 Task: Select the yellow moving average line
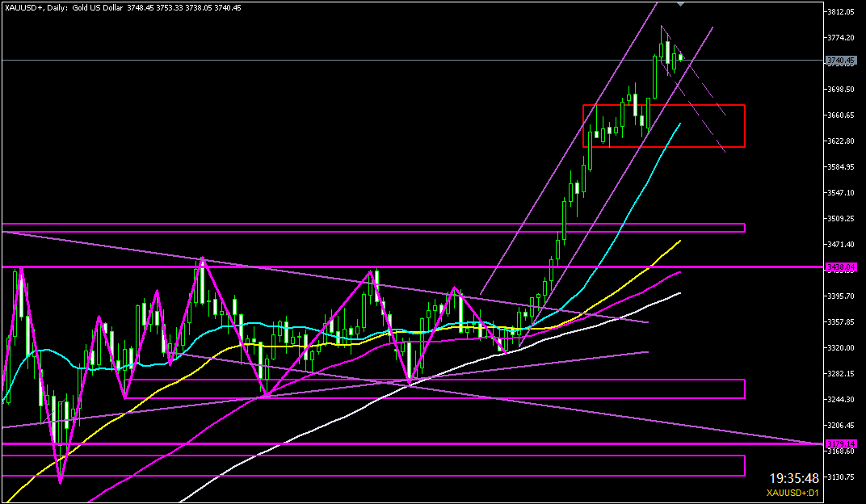pos(646,267)
